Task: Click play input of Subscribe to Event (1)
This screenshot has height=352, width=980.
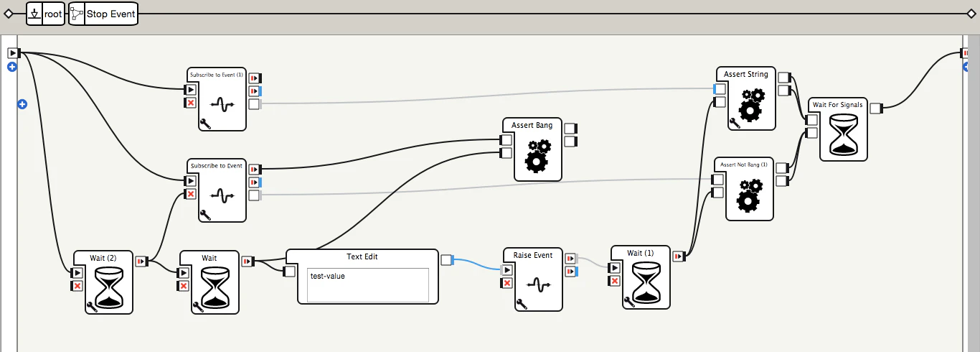Action: tap(190, 90)
